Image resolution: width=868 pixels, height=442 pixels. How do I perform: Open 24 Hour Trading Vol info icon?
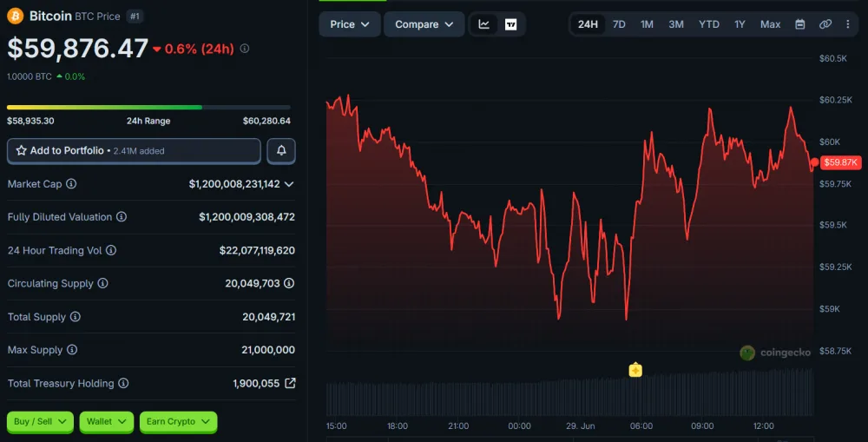coord(111,250)
